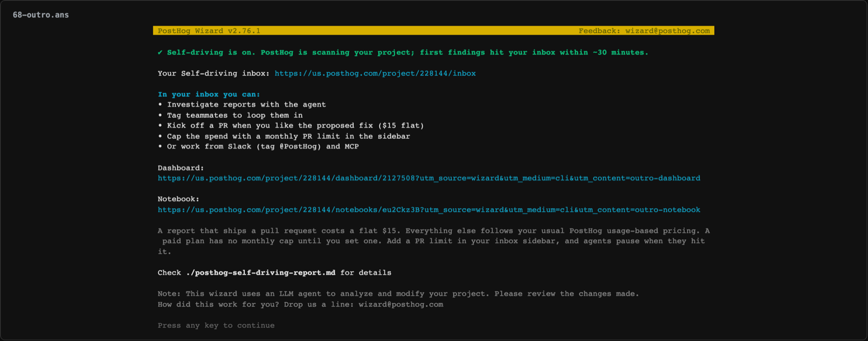Click the green checkmark before Self-driving is on
Screen dimensions: 868x341
[160, 53]
